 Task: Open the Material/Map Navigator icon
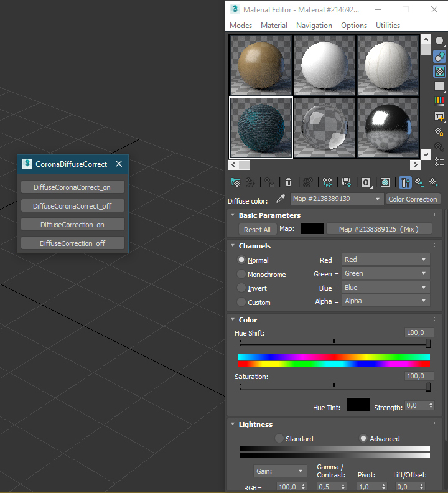pyautogui.click(x=439, y=162)
